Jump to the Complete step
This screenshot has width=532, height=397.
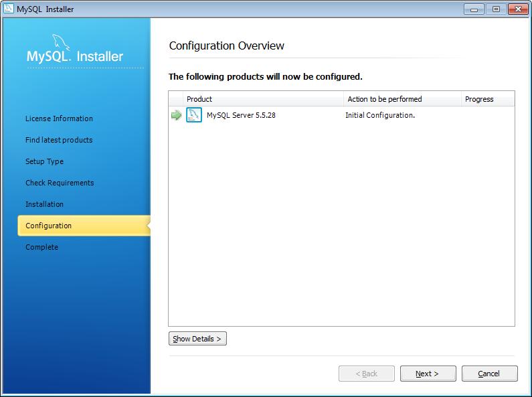coord(41,247)
